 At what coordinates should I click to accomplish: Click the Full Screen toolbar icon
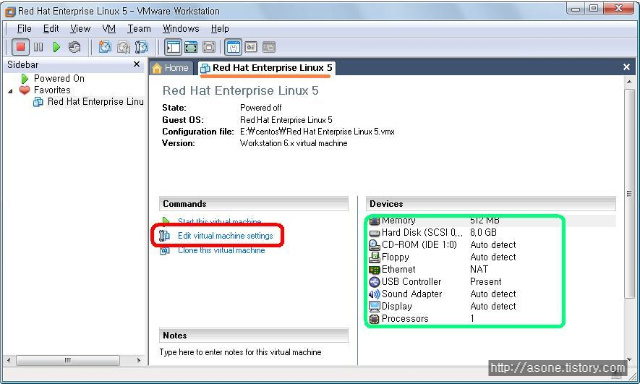[209, 47]
